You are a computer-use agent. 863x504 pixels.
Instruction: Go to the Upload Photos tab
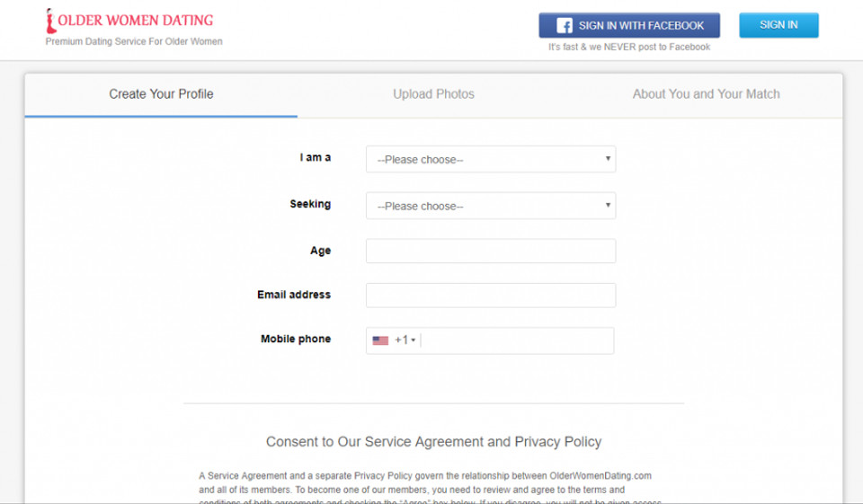(x=433, y=94)
